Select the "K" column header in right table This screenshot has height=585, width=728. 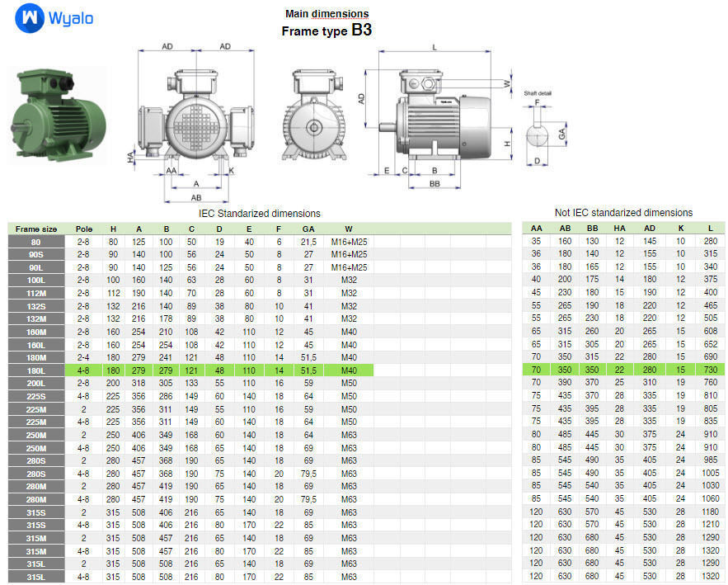(x=681, y=229)
